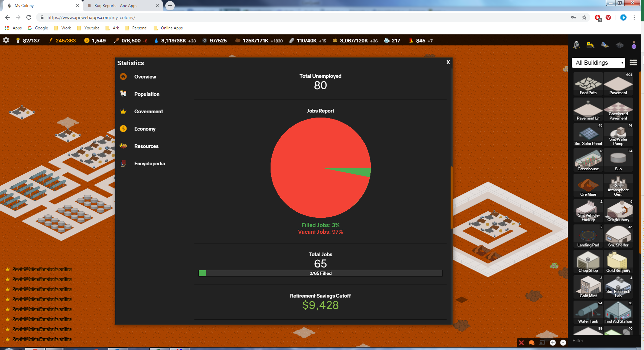Open the All Buildings dropdown
This screenshot has height=350, width=644.
coord(598,62)
